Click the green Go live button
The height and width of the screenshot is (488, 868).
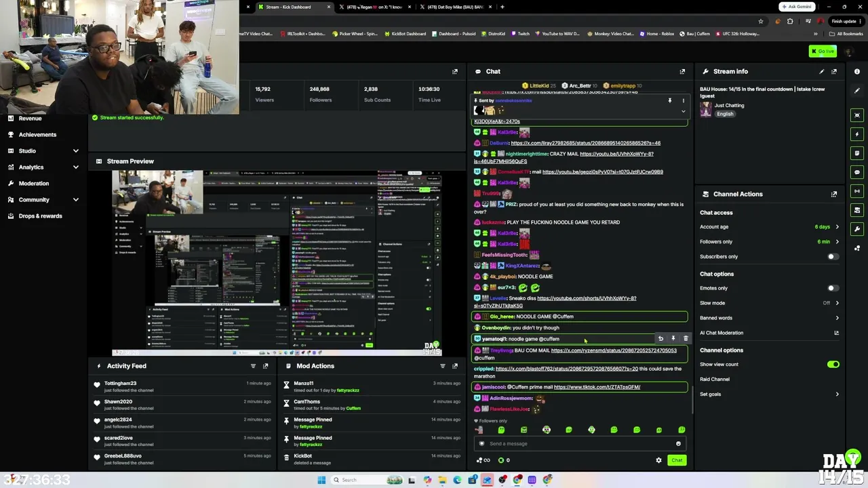[x=823, y=52]
